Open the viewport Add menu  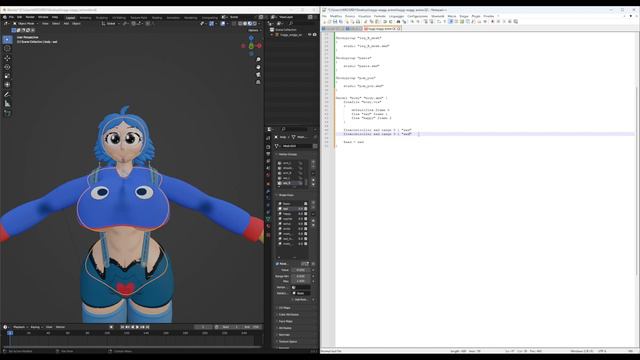[66, 24]
